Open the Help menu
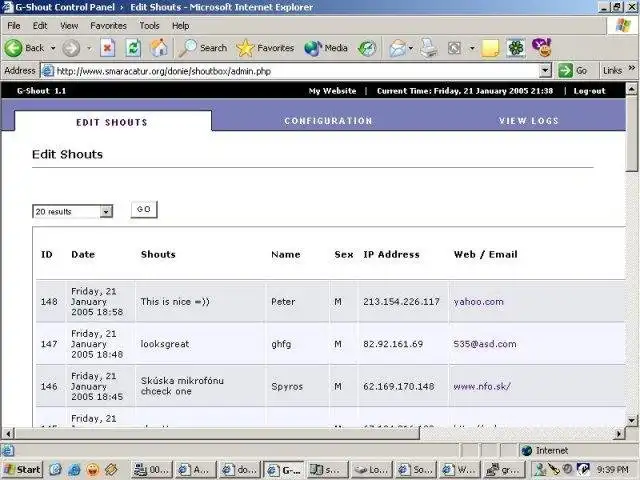640x480 pixels. pyautogui.click(x=180, y=26)
